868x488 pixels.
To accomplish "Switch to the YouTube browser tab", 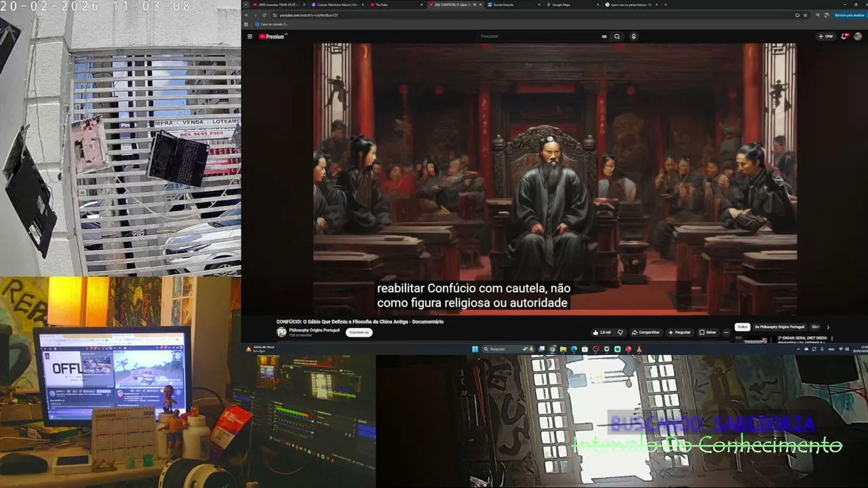I will pos(397,5).
